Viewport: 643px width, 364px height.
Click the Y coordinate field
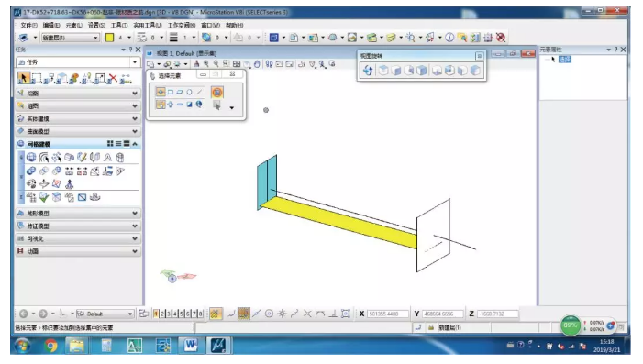click(x=443, y=314)
